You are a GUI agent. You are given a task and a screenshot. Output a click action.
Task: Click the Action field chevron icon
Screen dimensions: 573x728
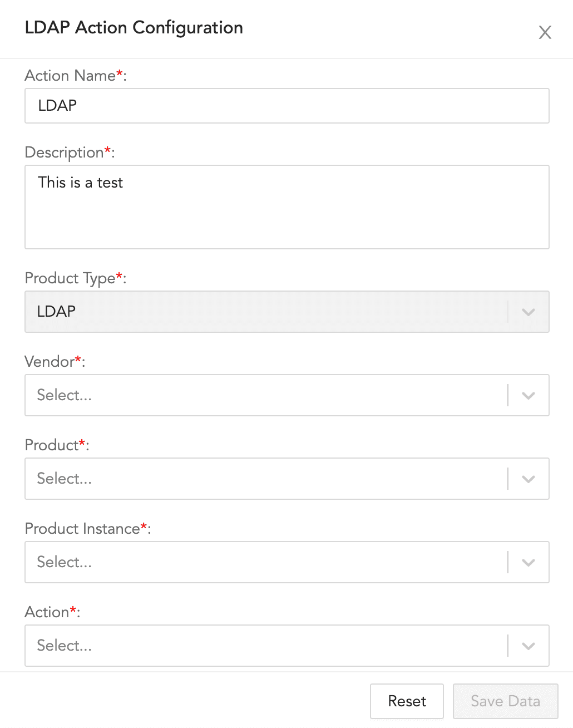(528, 646)
